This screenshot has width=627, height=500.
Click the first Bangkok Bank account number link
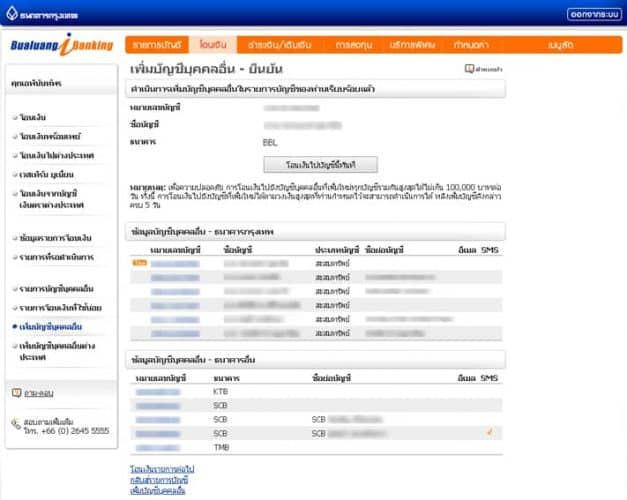point(175,262)
